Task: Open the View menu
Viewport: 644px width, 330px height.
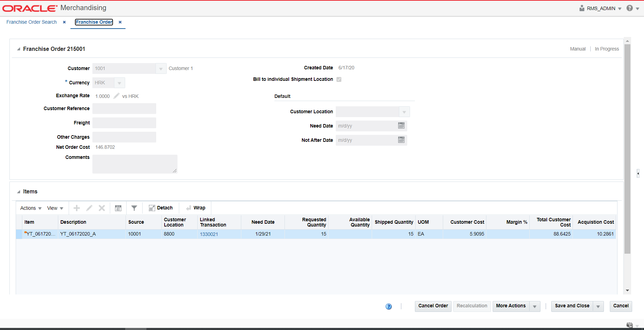Action: coord(55,208)
